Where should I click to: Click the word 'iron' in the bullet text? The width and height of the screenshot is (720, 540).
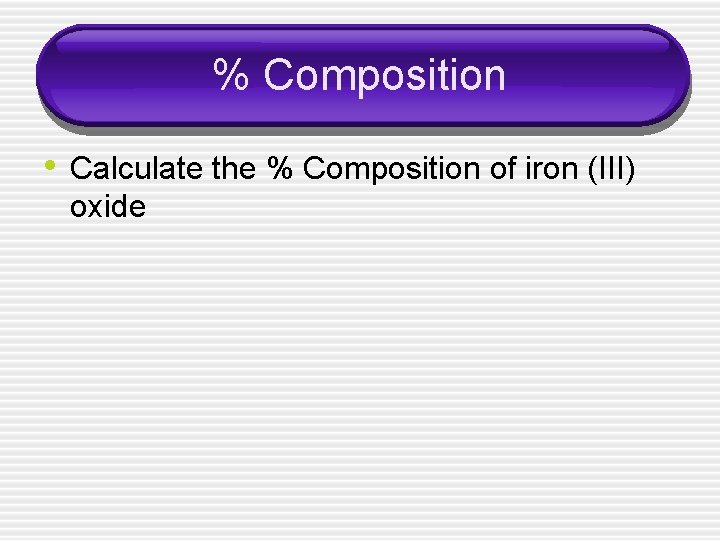tap(544, 169)
